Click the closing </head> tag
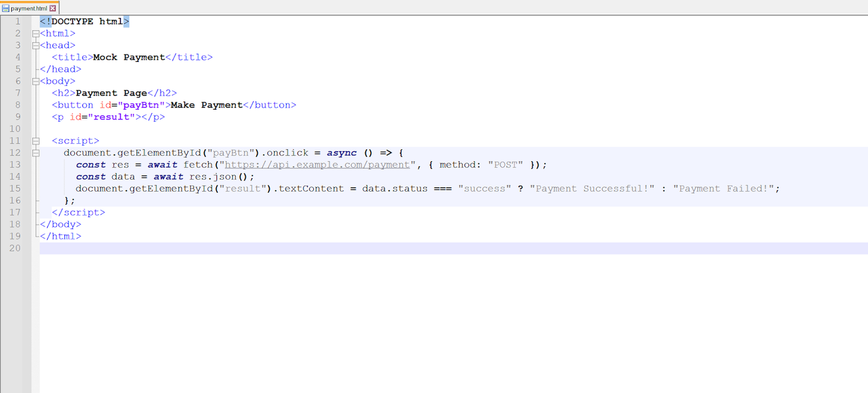The height and width of the screenshot is (393, 868). 60,69
